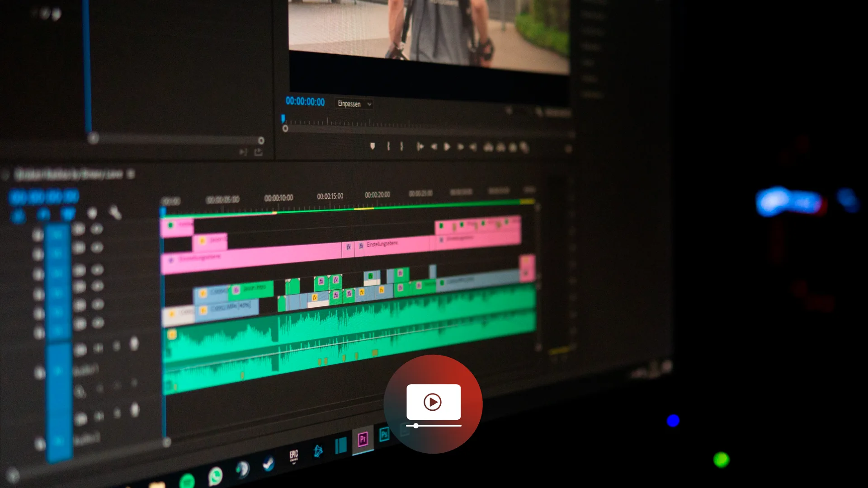The width and height of the screenshot is (868, 488).
Task: Open the Premiere Pro taskbar icon
Action: 363,439
